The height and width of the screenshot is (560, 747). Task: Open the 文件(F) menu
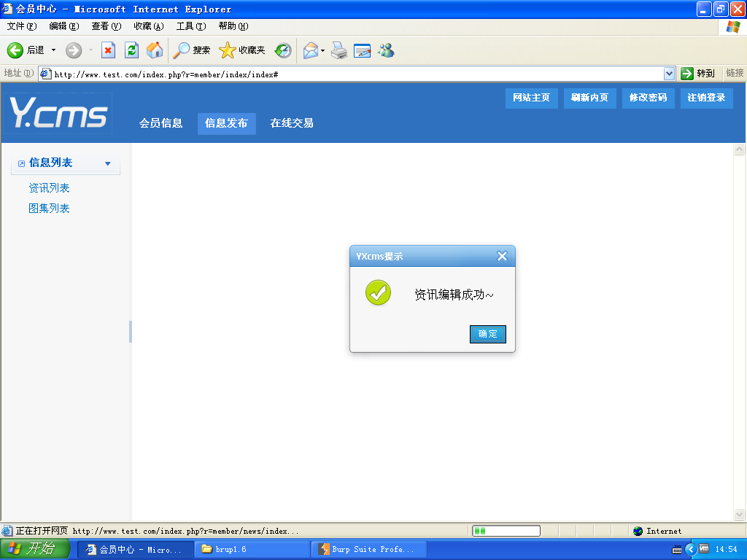[22, 26]
